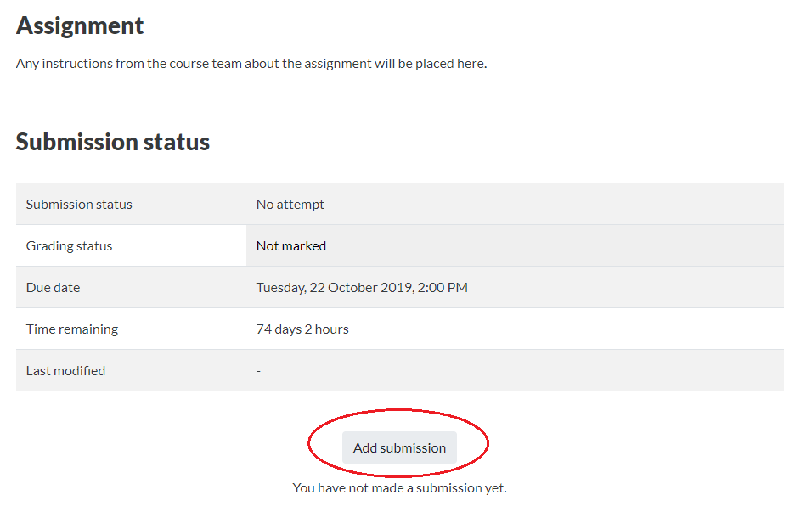
Task: Click the word 'instructions' in the description
Action: 77,64
